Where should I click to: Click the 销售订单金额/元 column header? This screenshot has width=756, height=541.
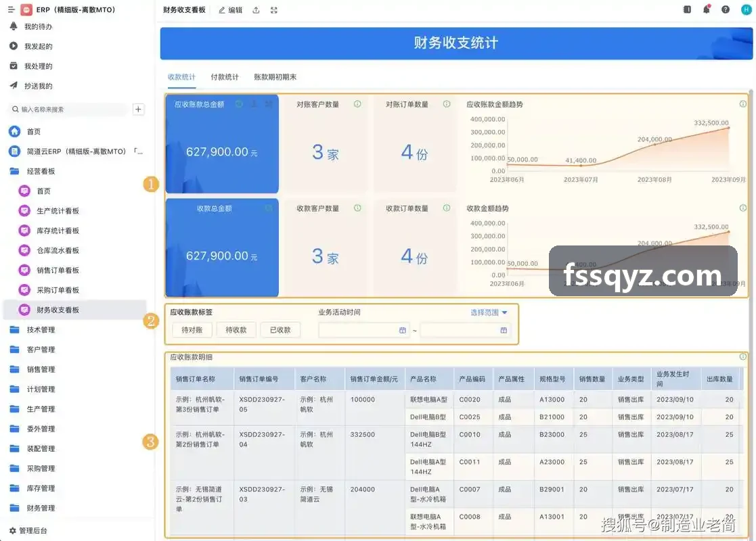click(x=374, y=379)
